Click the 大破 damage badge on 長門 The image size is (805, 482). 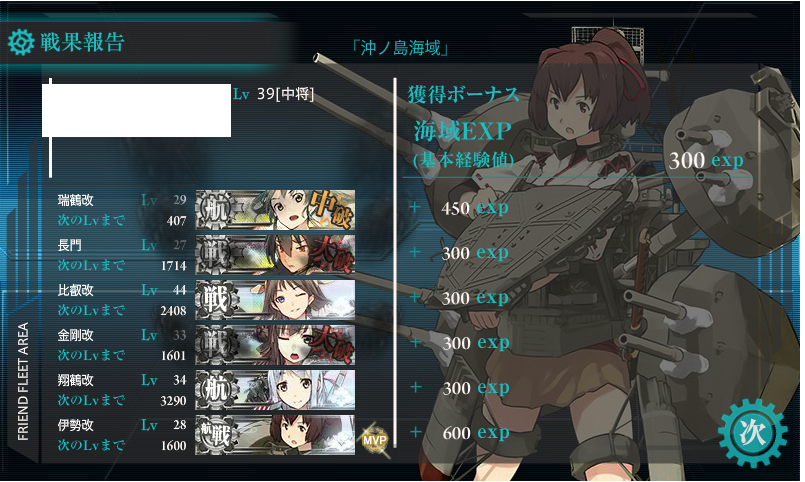tap(333, 255)
